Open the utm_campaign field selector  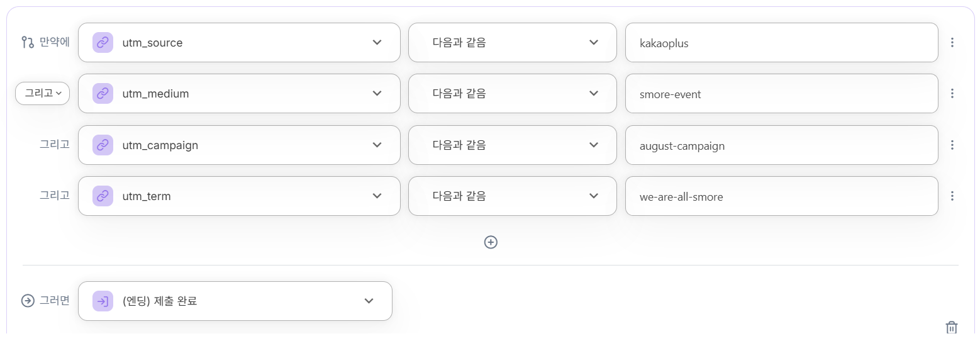pos(376,145)
